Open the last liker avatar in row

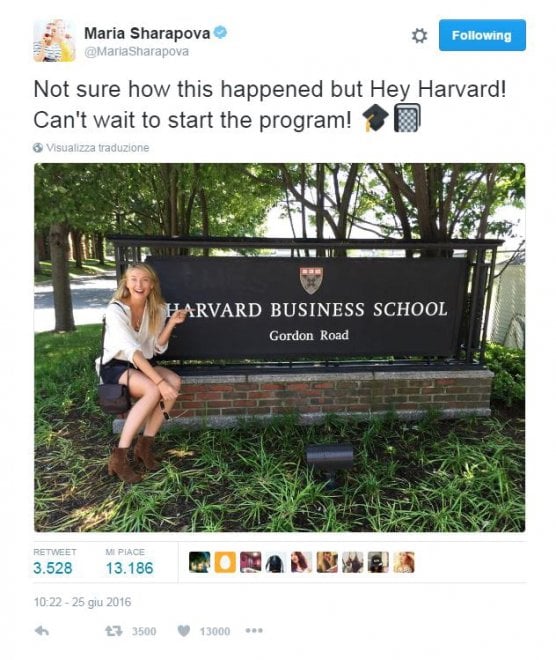coord(404,562)
